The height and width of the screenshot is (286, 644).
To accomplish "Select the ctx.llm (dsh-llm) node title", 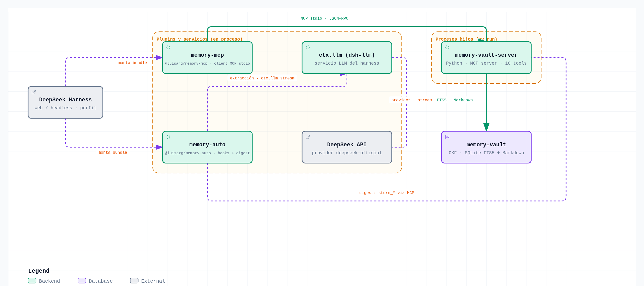I will 347,55.
